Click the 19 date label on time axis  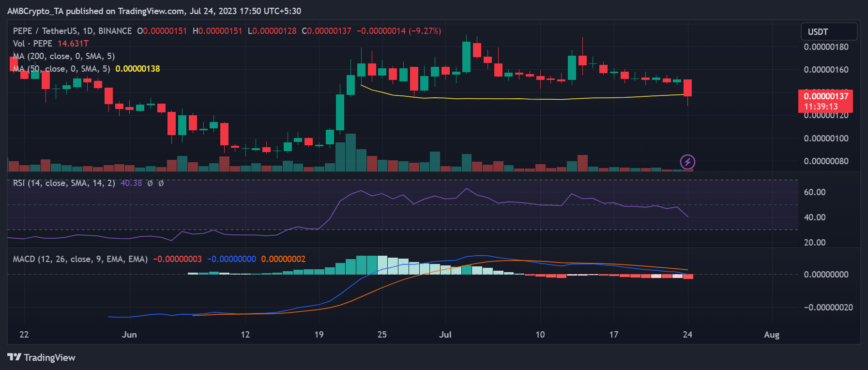click(x=319, y=335)
